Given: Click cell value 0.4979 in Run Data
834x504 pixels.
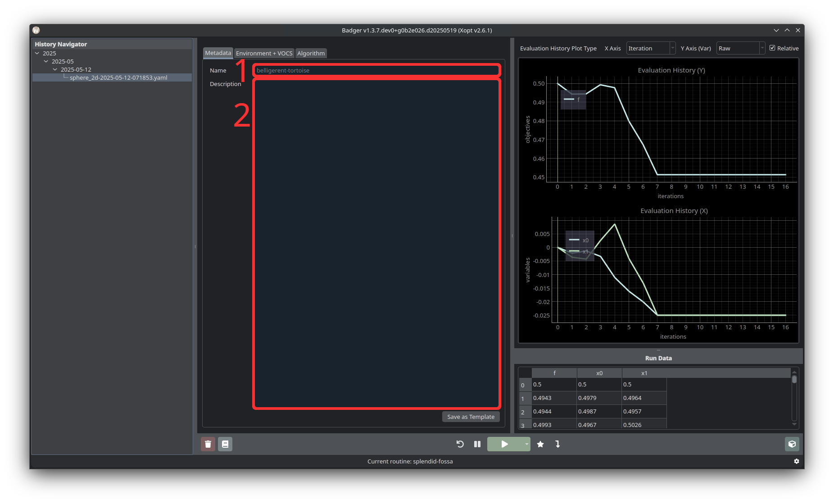Looking at the screenshot, I should click(599, 398).
